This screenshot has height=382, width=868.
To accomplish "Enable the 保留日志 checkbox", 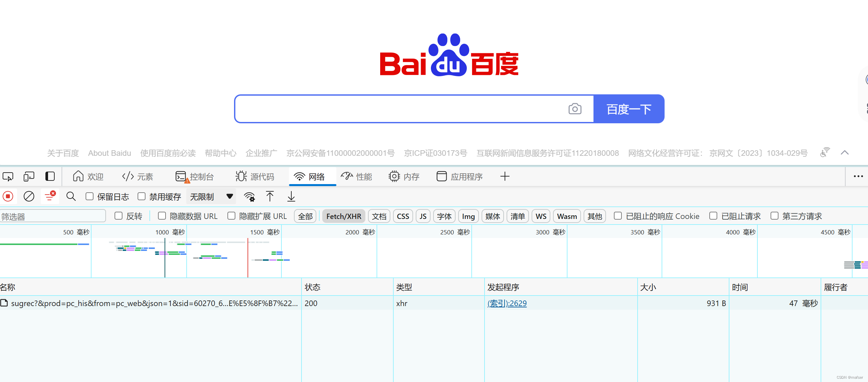I will point(89,196).
